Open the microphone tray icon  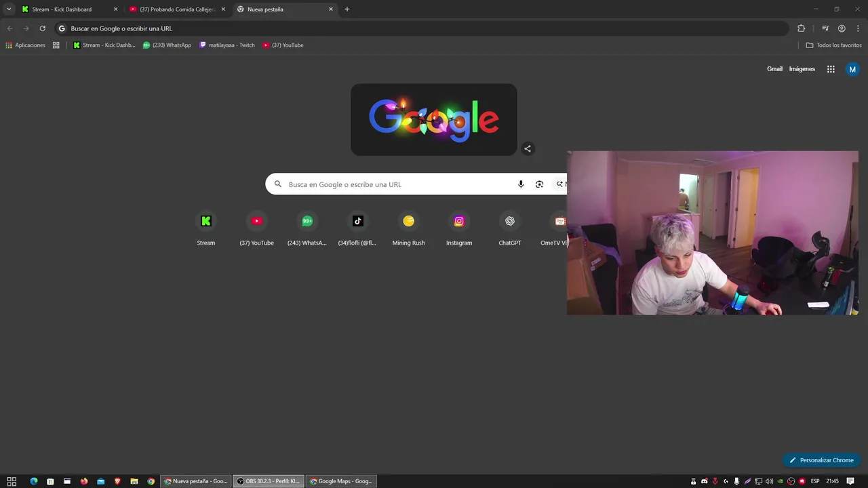[736, 481]
